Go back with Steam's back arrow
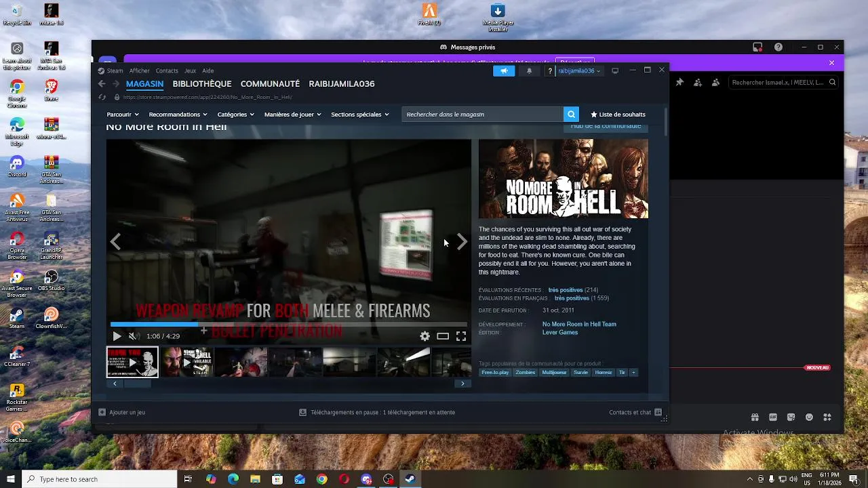The image size is (868, 488). point(102,84)
